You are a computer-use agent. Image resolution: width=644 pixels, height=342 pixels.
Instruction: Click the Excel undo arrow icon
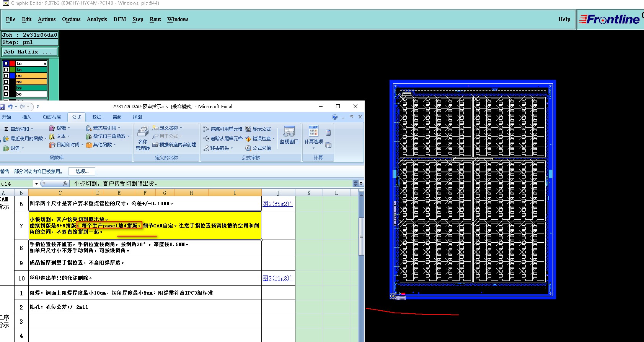[x=10, y=107]
